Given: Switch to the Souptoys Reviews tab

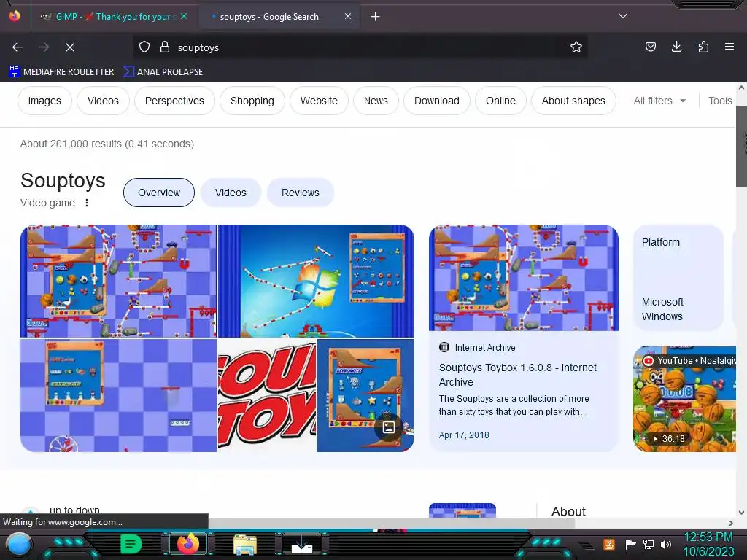Looking at the screenshot, I should [300, 192].
